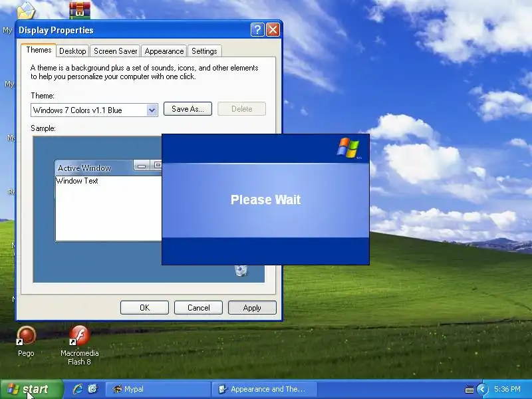Launch Internet Explorer from quick launch
This screenshot has width=532, height=399.
(78, 389)
